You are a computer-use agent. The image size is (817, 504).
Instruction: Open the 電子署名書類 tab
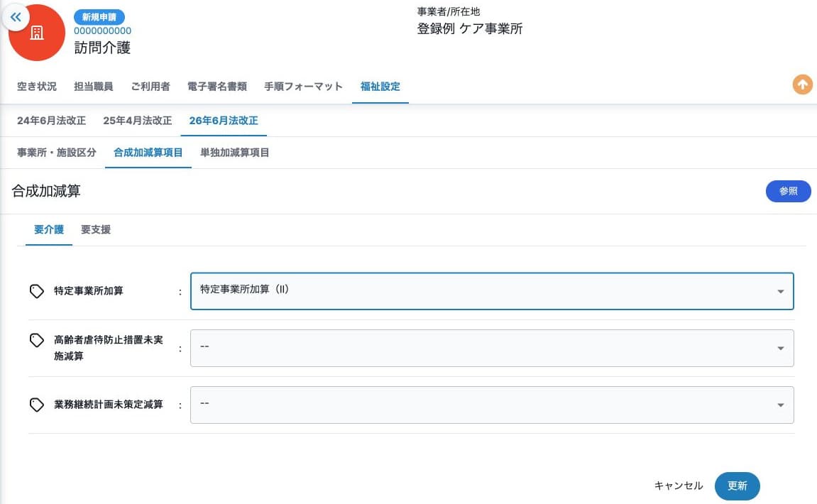216,87
